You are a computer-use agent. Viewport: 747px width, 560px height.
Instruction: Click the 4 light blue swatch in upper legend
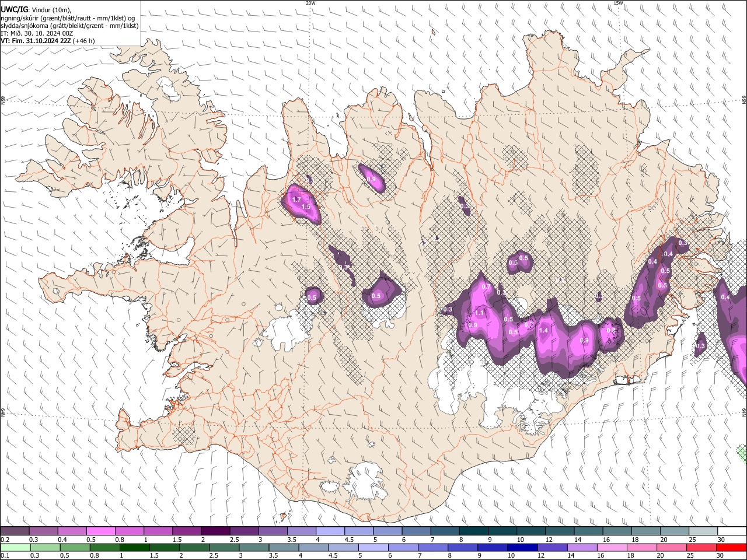pos(330,531)
